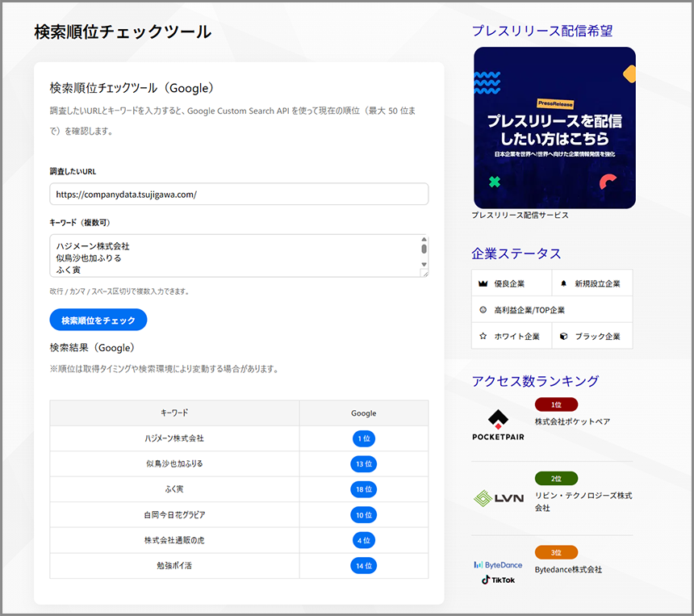Click the 検索順位をチェック button
Viewport: 694px width, 616px height.
pos(98,320)
